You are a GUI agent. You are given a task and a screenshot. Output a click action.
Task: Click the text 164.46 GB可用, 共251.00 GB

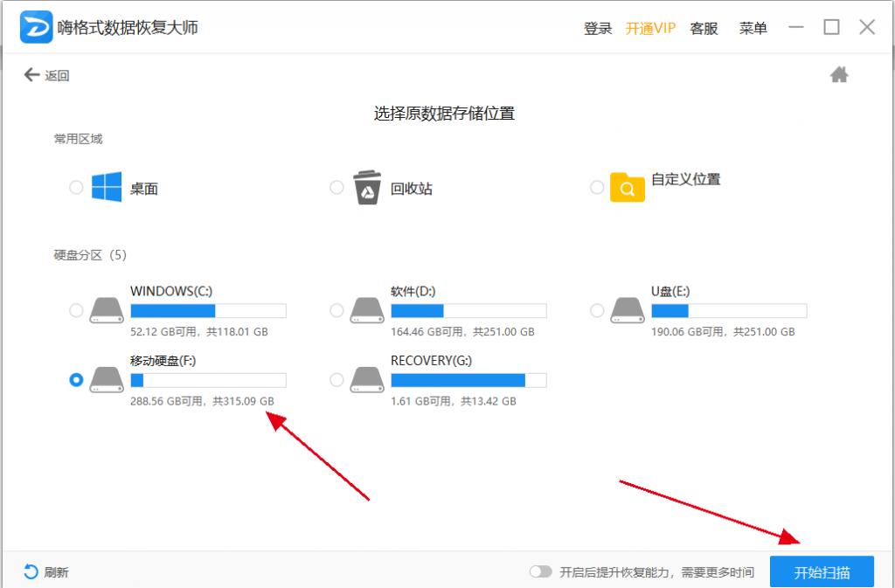(462, 332)
